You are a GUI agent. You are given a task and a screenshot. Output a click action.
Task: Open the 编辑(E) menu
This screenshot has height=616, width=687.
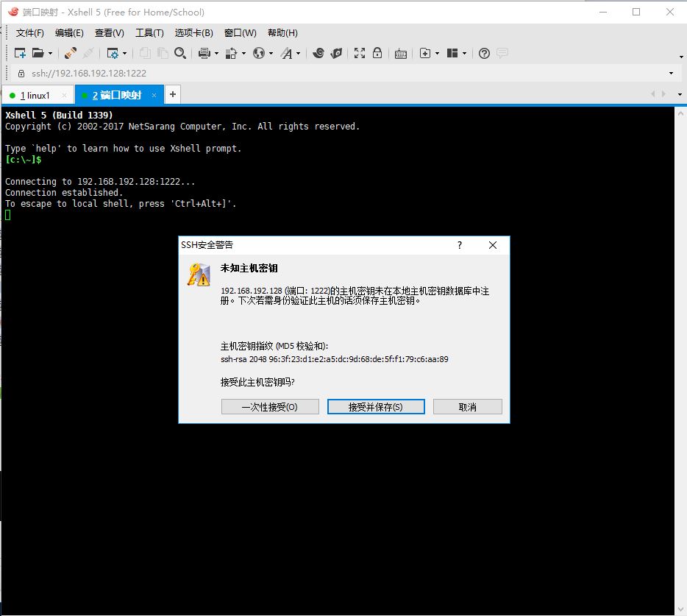click(69, 33)
